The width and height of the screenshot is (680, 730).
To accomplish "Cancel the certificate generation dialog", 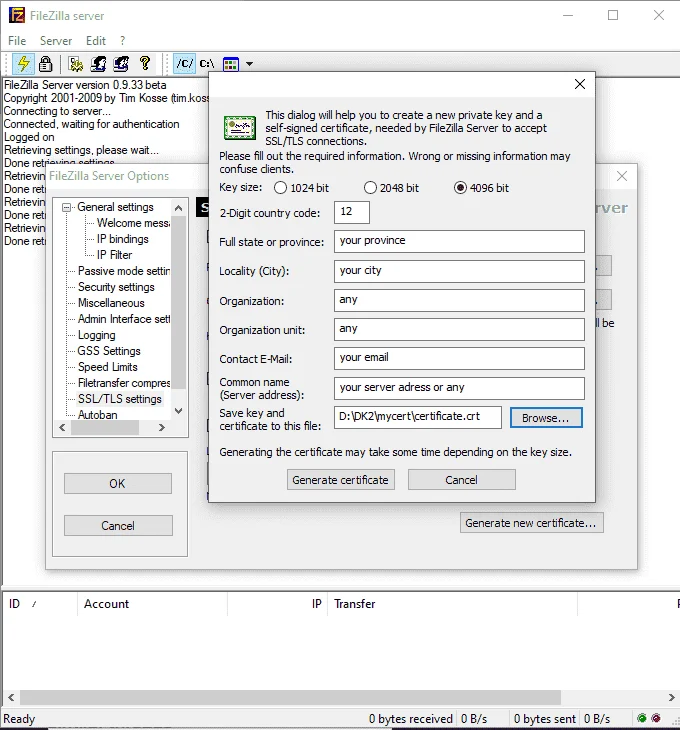I will click(x=462, y=480).
